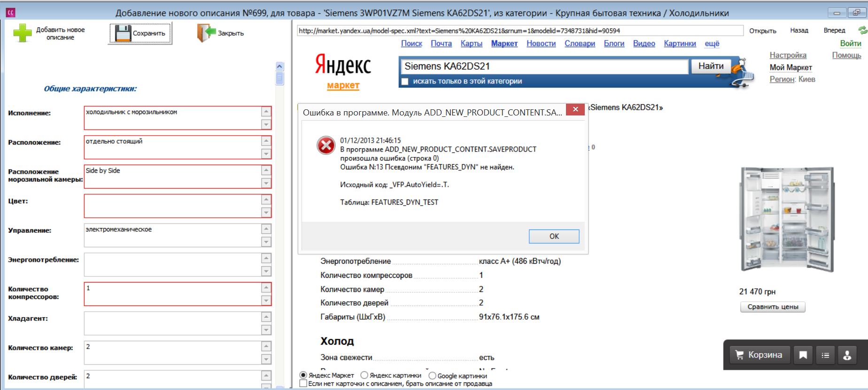Screen dimensions: 868x390
Task: Click the up arrow in Расположение field
Action: (266, 141)
